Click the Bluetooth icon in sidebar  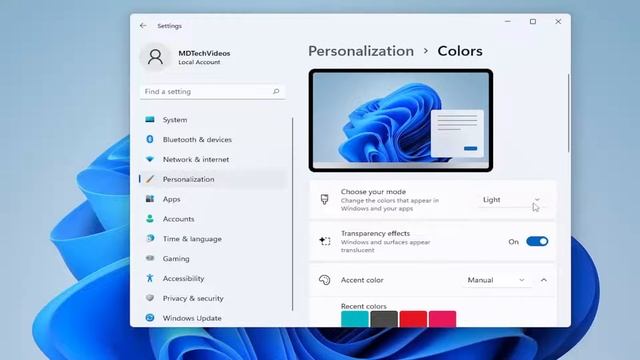(x=150, y=139)
